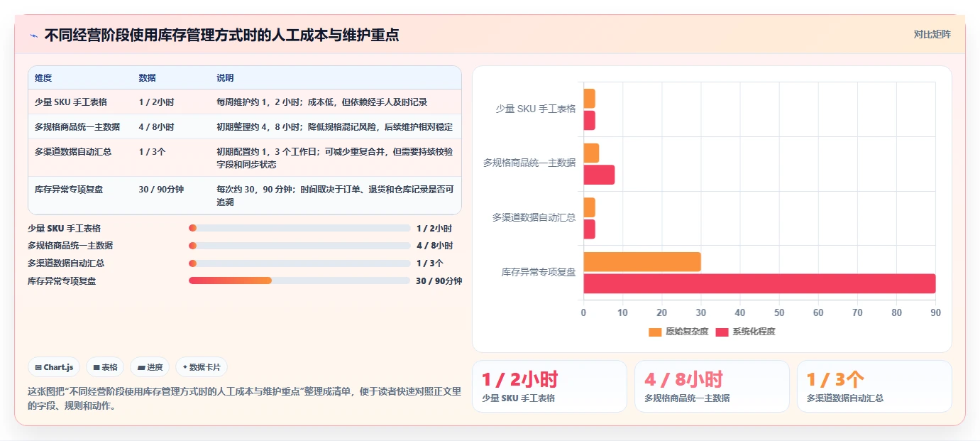This screenshot has width=980, height=441.
Task: Click the 少量 SKU 手工表格 progress bar
Action: click(x=299, y=228)
